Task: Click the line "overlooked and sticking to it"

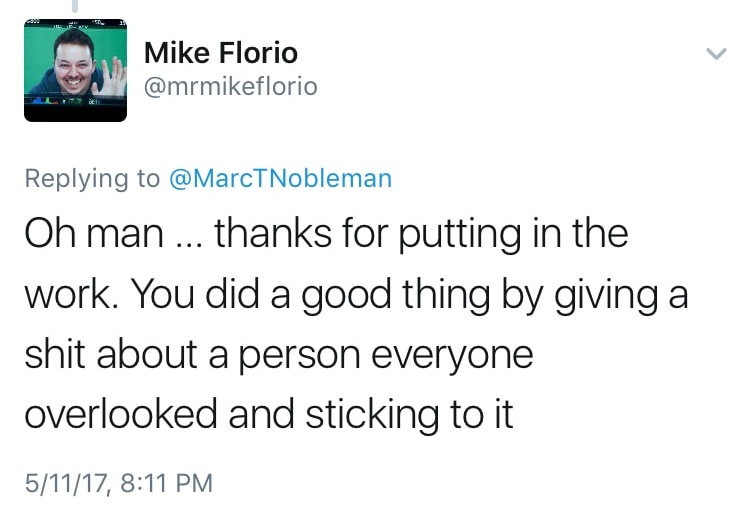Action: pyautogui.click(x=268, y=413)
